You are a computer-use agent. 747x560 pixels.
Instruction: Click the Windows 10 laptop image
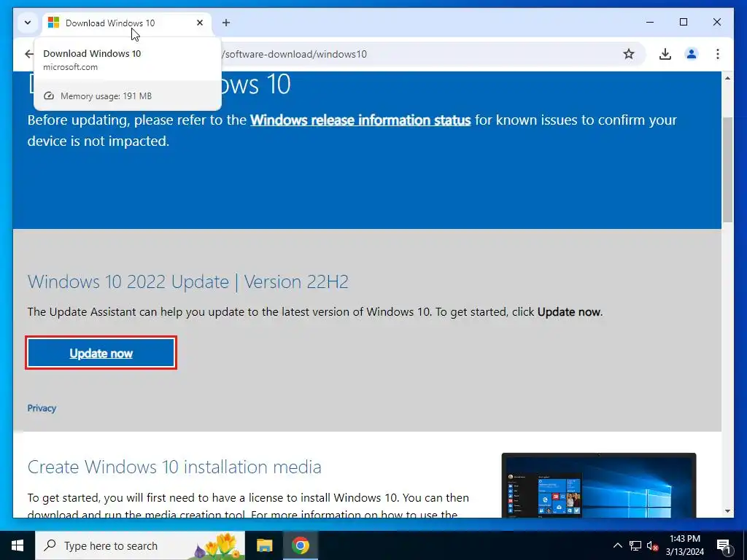[x=599, y=485]
